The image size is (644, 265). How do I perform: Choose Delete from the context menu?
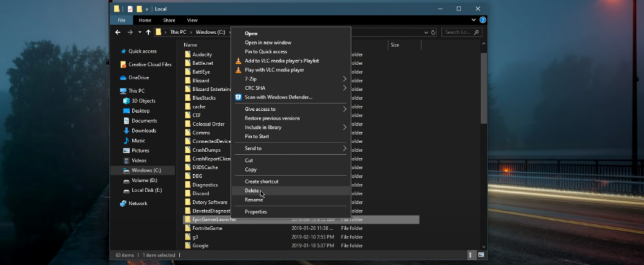pos(252,191)
